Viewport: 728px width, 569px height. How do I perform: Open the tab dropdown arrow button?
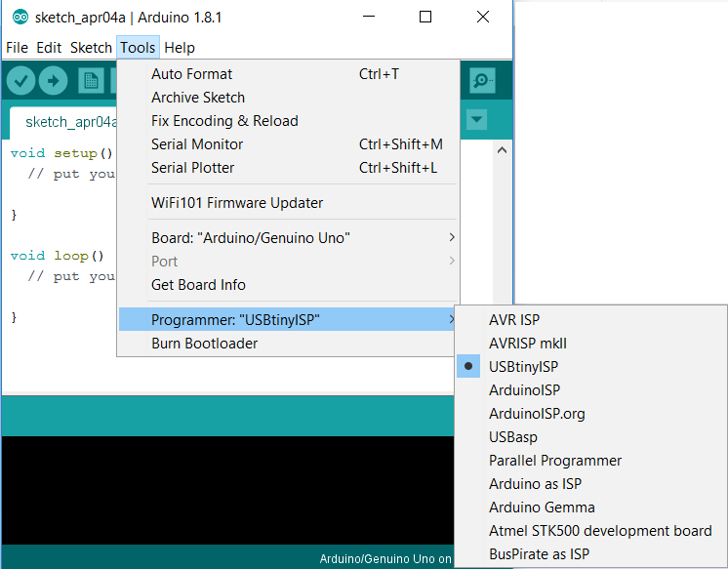(476, 119)
